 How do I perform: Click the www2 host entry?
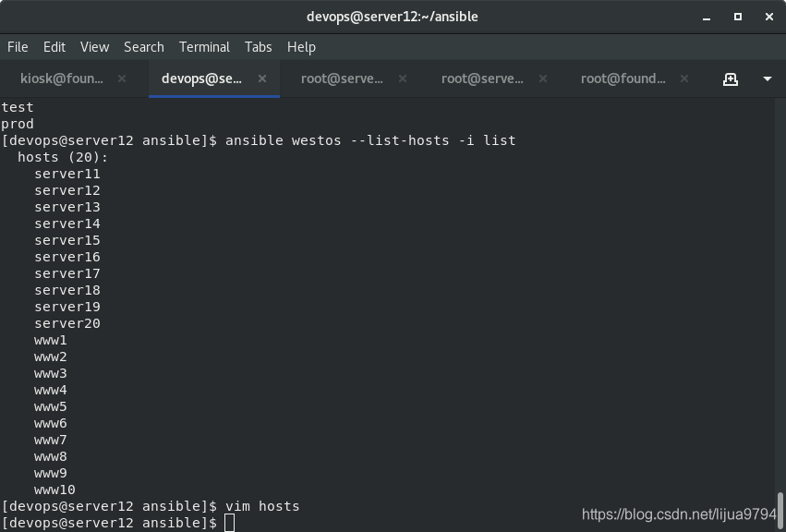[50, 357]
